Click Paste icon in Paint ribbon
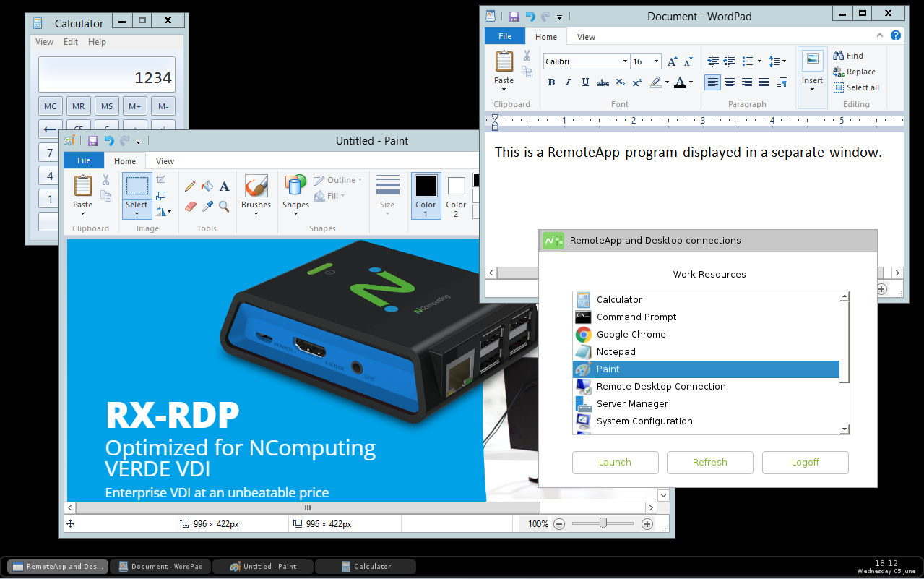The width and height of the screenshot is (924, 579). click(83, 186)
